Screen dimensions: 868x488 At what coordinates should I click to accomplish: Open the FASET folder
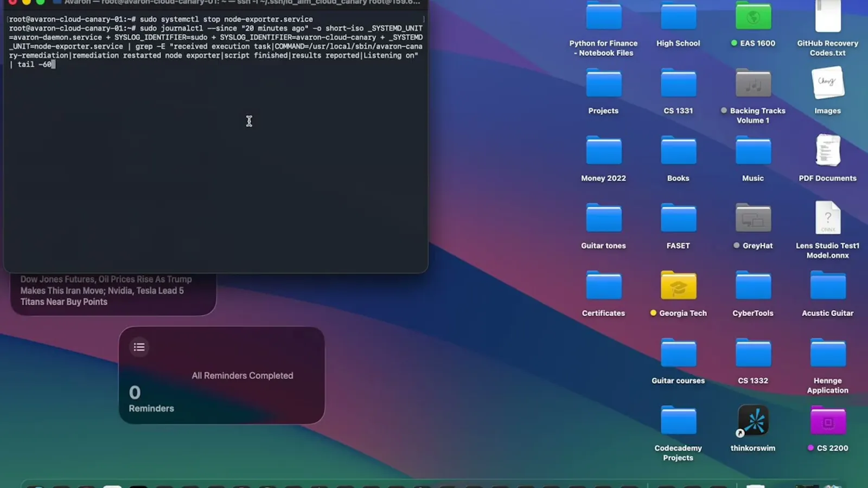(x=678, y=218)
